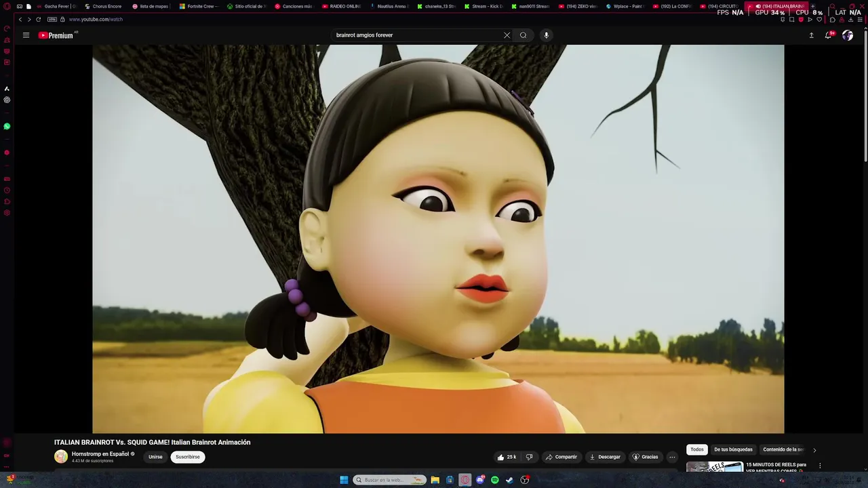Image resolution: width=868 pixels, height=488 pixels.
Task: Click the Gracias button
Action: [x=646, y=457]
